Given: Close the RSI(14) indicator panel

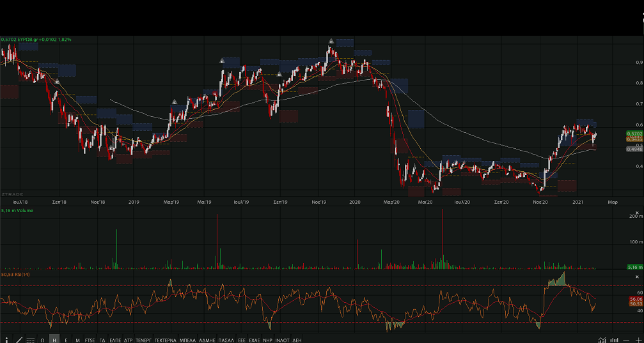Looking at the screenshot, I should pyautogui.click(x=637, y=276).
